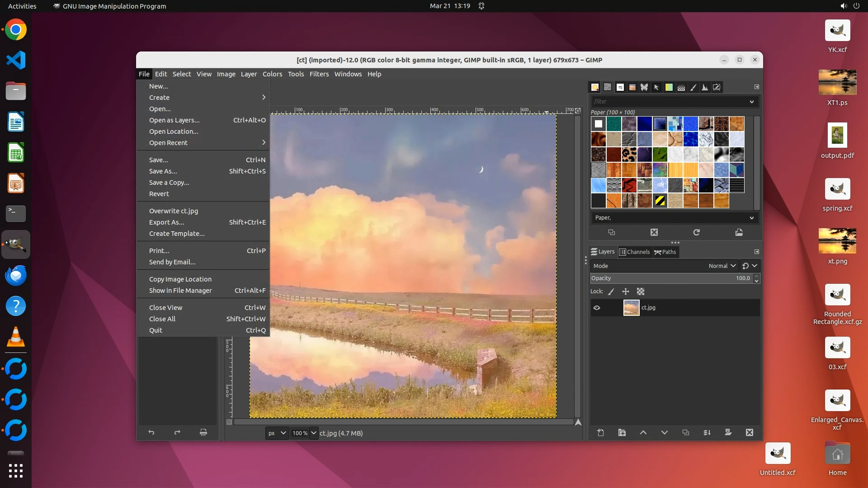Open the layer Mode Normal dropdown
The height and width of the screenshot is (488, 868).
(722, 266)
